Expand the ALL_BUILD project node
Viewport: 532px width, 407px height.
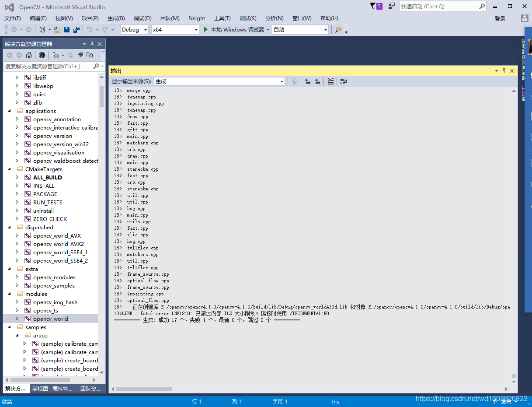coord(17,178)
